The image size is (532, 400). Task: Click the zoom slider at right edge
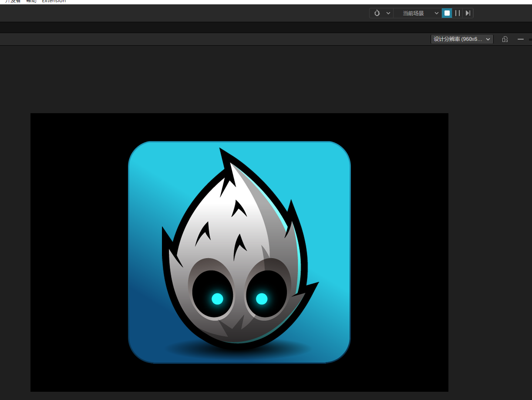coord(530,39)
